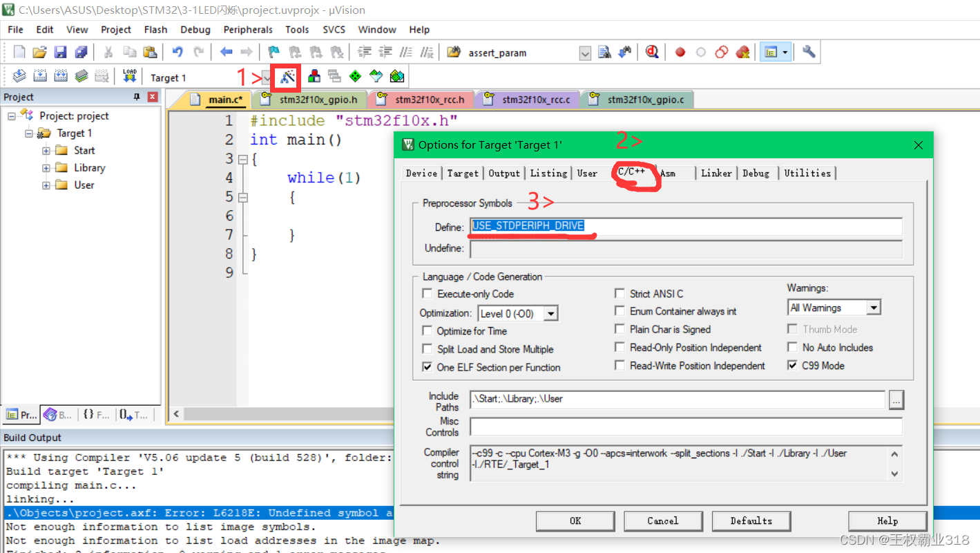Open the Optimization level dropdown
980x553 pixels.
tap(550, 313)
